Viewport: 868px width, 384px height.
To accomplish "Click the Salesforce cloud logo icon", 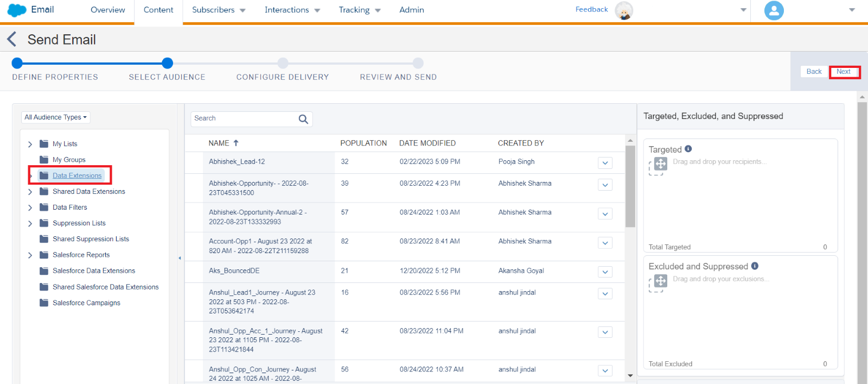I will coord(17,10).
